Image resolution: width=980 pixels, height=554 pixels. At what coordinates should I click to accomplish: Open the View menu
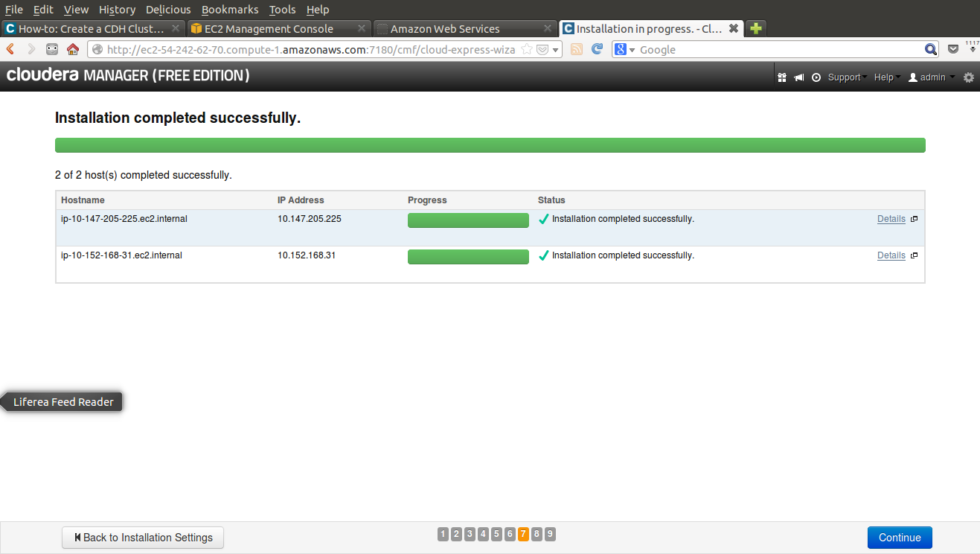point(76,9)
